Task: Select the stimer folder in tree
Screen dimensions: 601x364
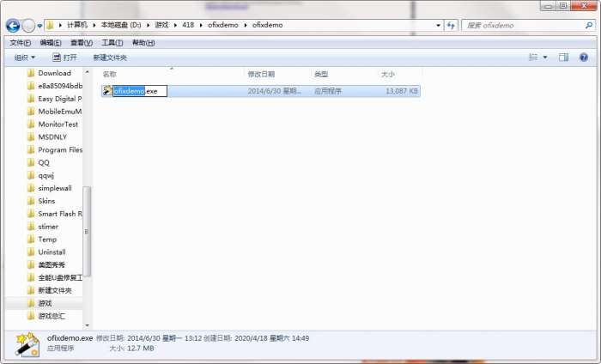Action: (x=43, y=227)
